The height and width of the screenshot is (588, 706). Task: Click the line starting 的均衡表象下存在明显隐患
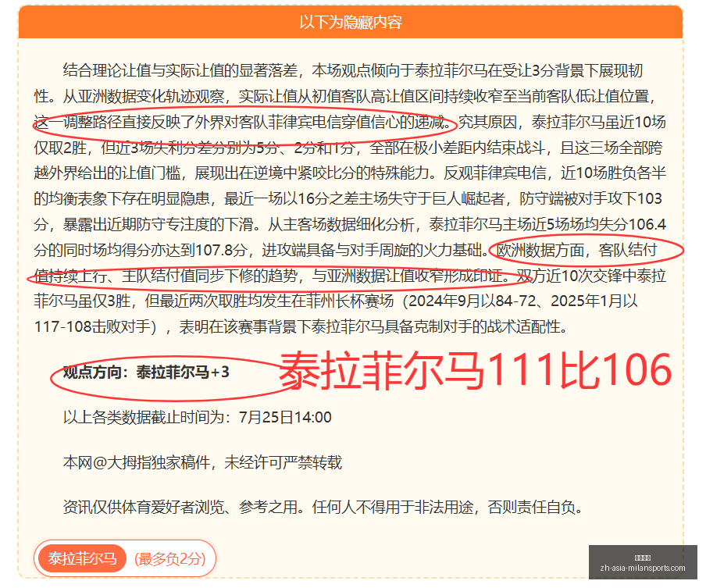pyautogui.click(x=348, y=198)
